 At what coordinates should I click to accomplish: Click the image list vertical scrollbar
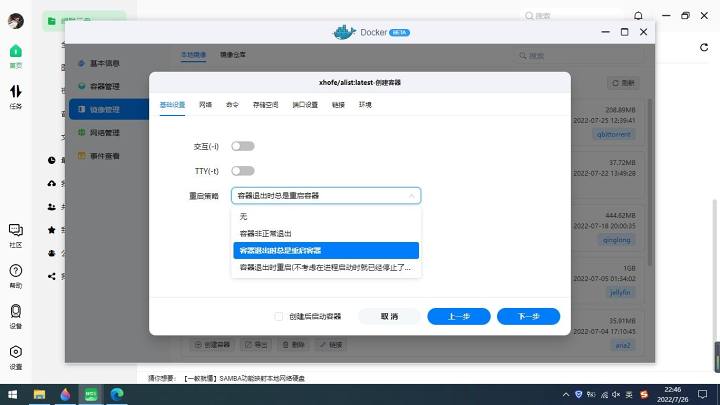click(x=649, y=181)
